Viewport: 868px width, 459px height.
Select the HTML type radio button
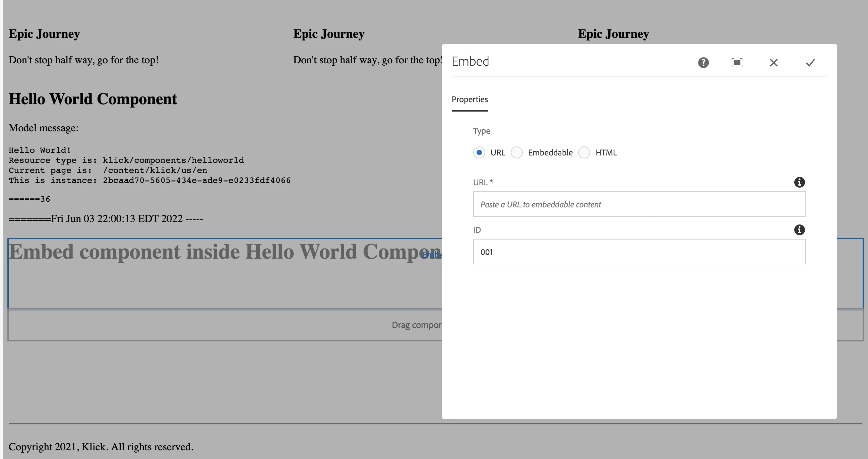click(x=584, y=152)
